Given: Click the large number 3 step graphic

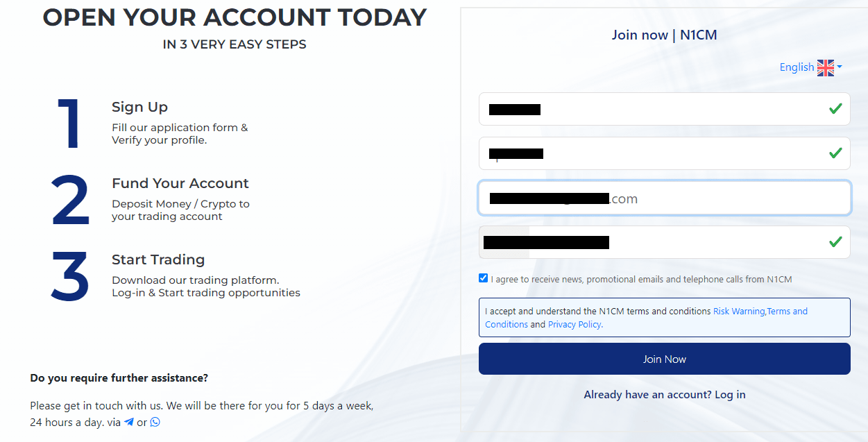Looking at the screenshot, I should point(70,275).
